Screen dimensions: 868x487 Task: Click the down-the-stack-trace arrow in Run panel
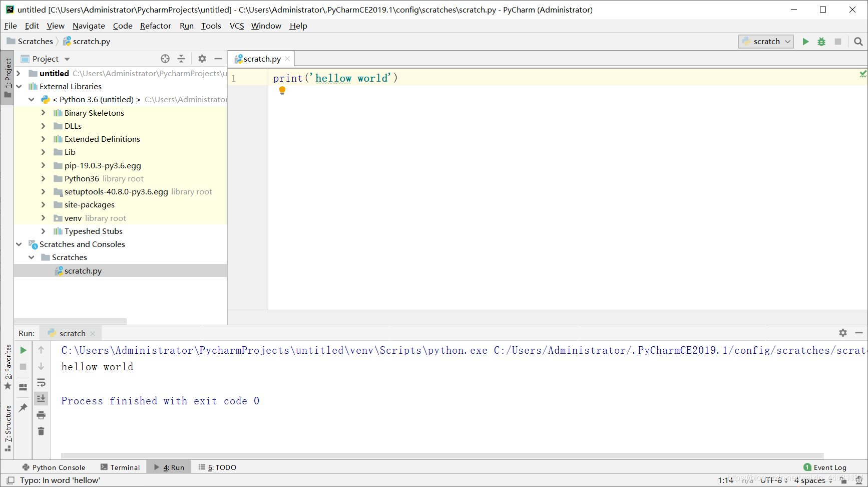tap(41, 367)
